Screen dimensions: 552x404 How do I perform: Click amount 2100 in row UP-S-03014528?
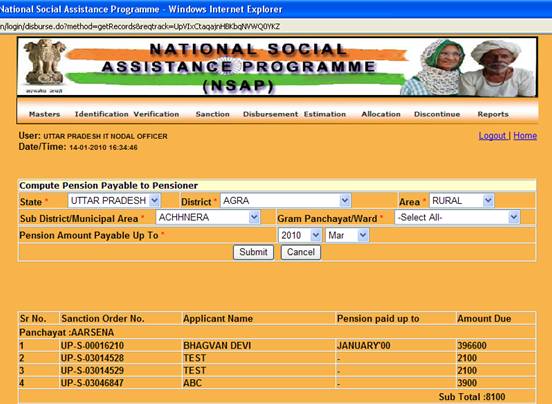coord(467,358)
